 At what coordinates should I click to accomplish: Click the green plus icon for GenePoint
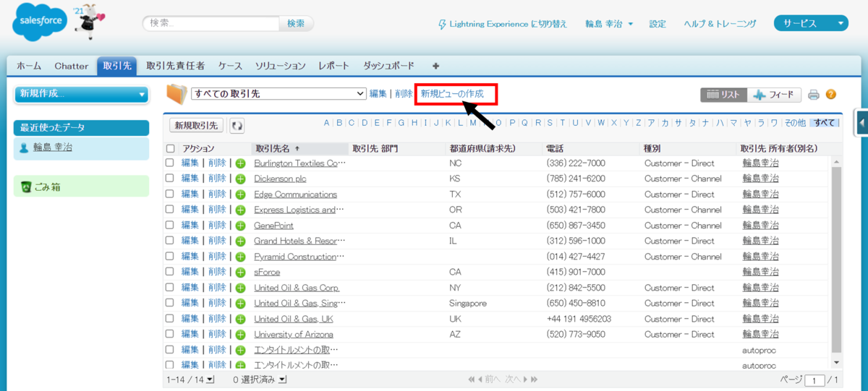coord(240,225)
